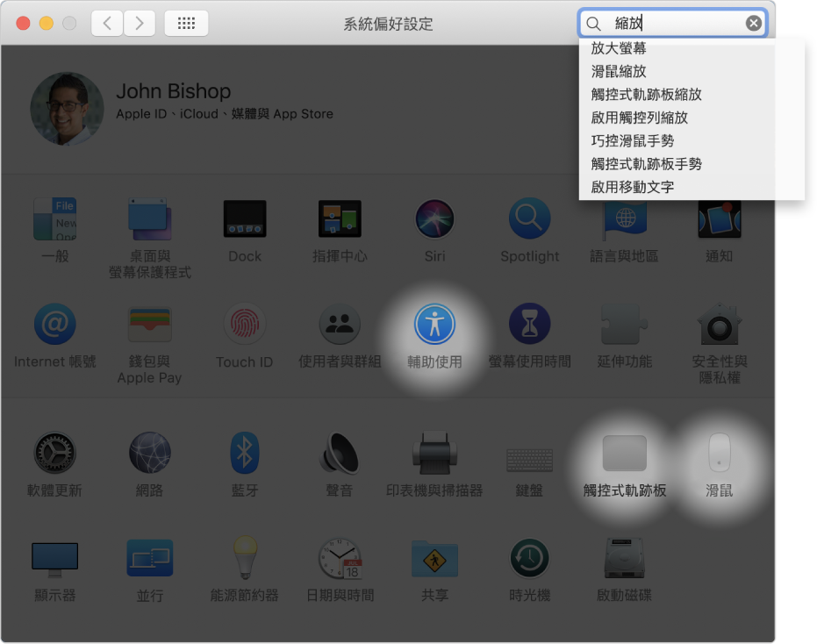
Task: Open the Touch ID preferences pane
Action: tap(245, 324)
